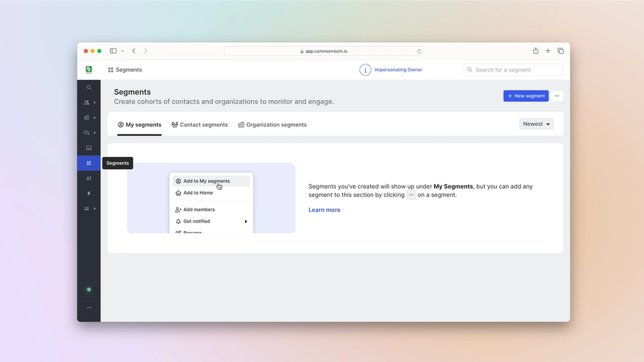This screenshot has width=644, height=362.
Task: Open the reporting chart icon in sidebar
Action: click(86, 209)
